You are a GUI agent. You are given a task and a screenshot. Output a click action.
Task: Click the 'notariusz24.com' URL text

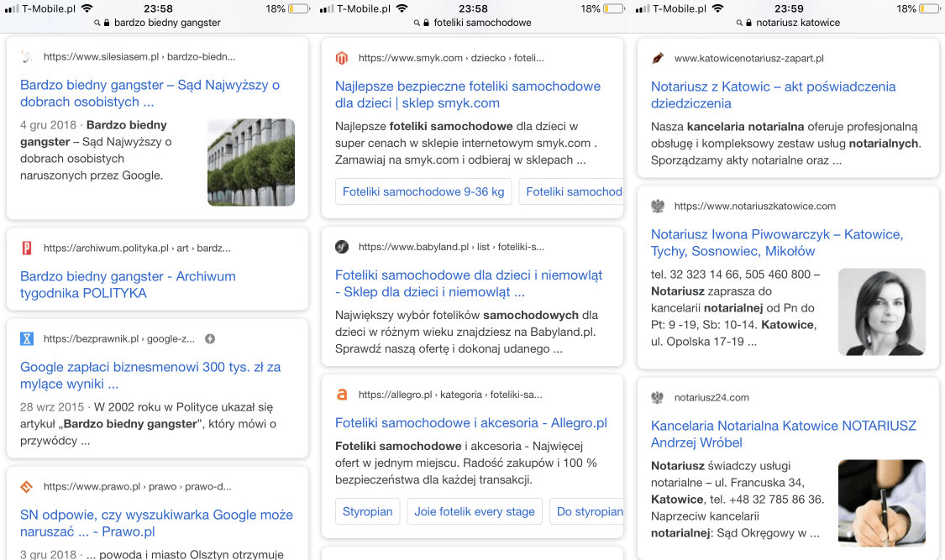(711, 397)
